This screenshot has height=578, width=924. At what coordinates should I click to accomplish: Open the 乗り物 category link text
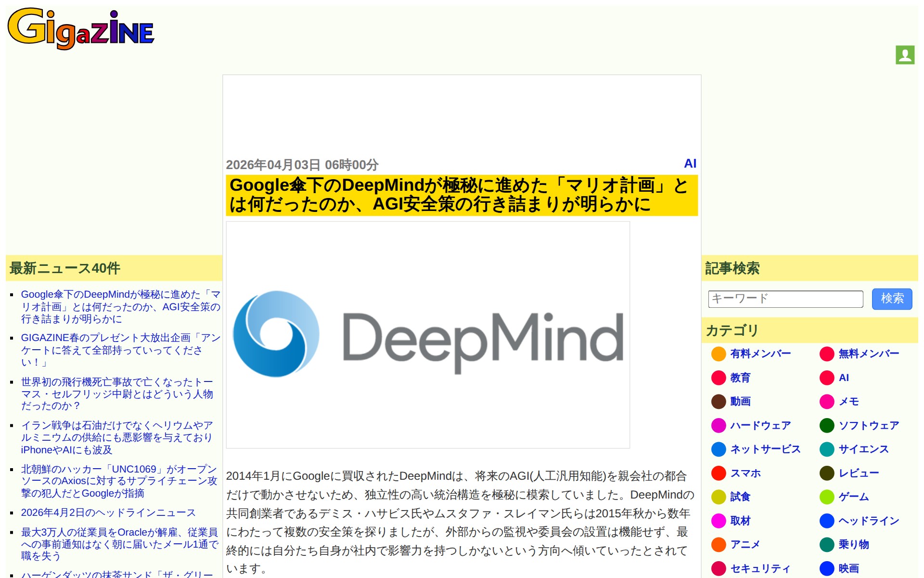point(854,545)
